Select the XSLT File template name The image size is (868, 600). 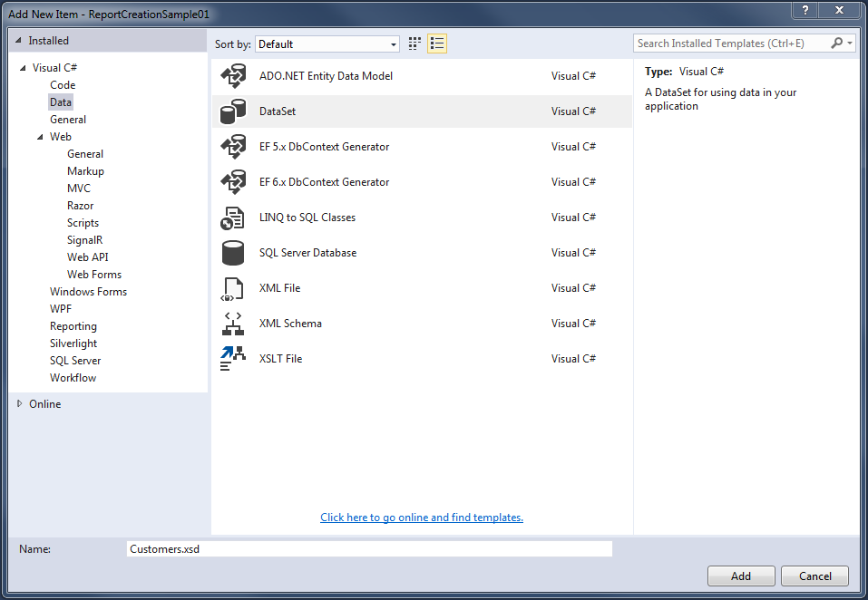tap(280, 359)
